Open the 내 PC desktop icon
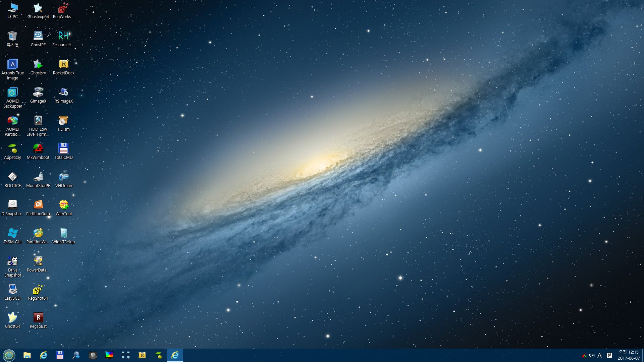The image size is (644, 362). (x=13, y=11)
